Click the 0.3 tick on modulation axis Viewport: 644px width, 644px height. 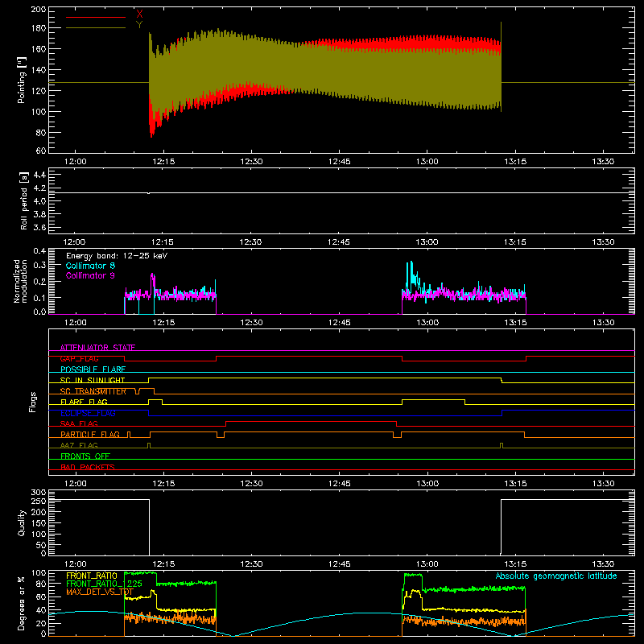coord(39,265)
